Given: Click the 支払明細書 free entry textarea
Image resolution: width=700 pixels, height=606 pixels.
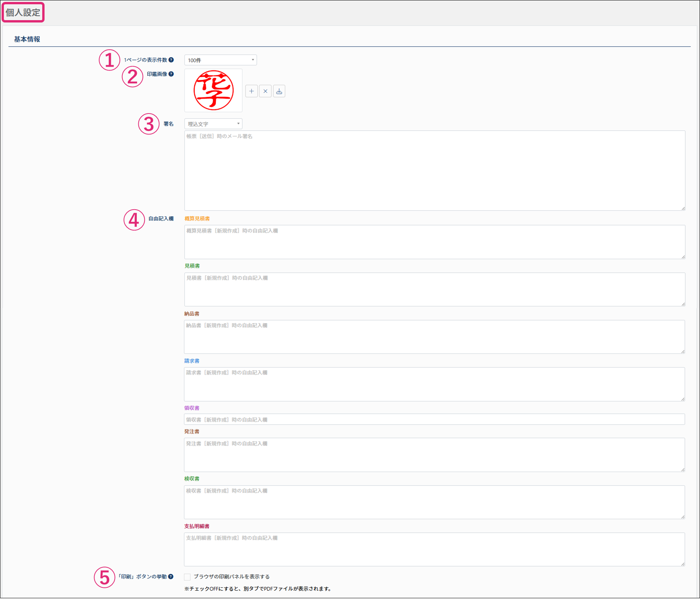Looking at the screenshot, I should point(434,549).
